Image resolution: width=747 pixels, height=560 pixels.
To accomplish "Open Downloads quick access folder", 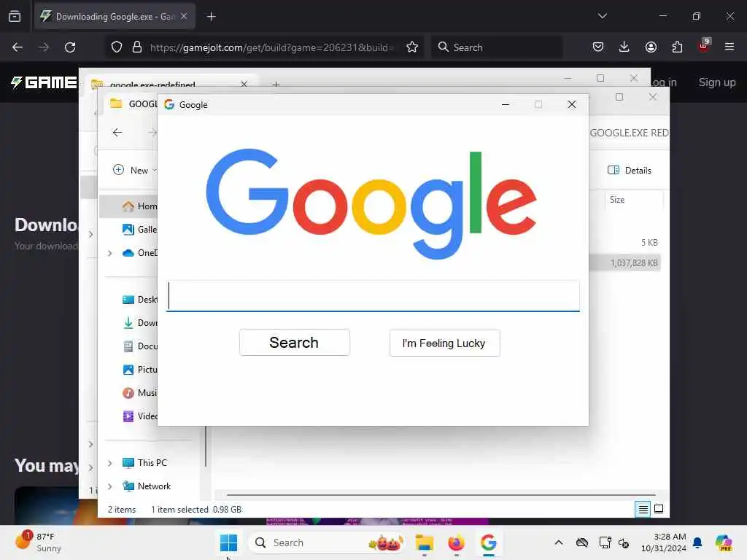I will (139, 323).
